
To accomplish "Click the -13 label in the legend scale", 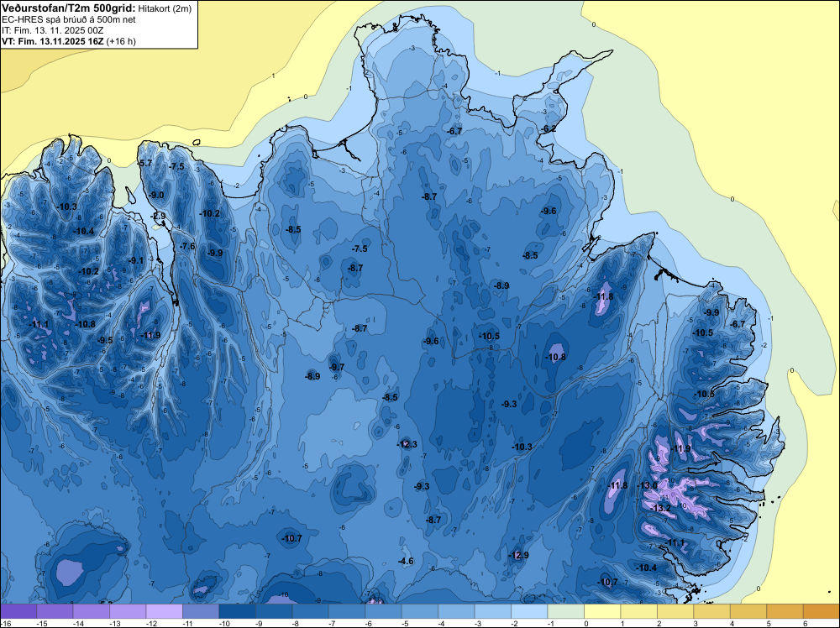I will click(114, 624).
